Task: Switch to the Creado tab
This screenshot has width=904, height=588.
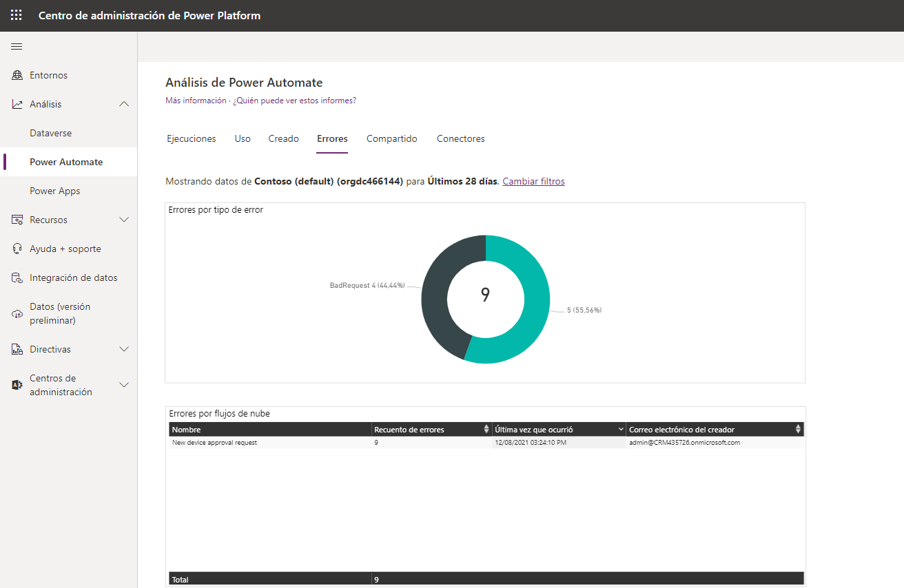Action: (284, 138)
